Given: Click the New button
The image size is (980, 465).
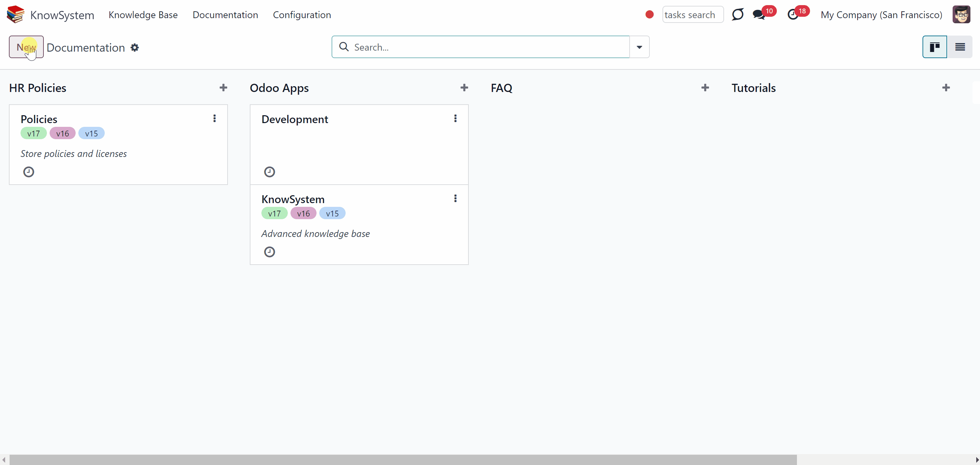Looking at the screenshot, I should click(26, 47).
